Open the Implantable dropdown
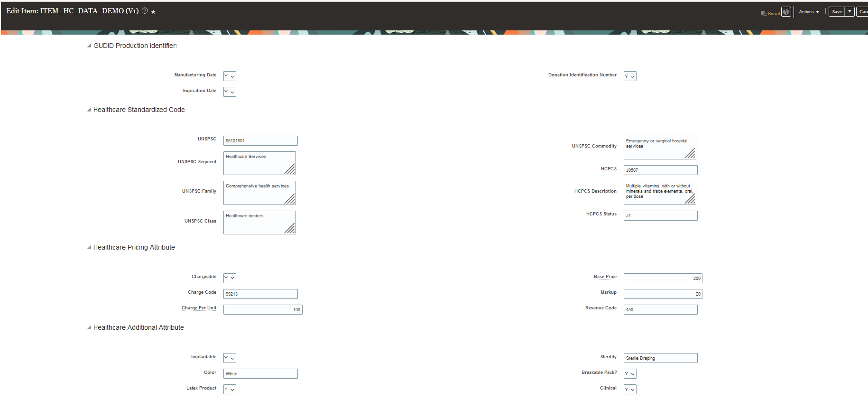Viewport: 868px width, 400px height. [x=230, y=358]
